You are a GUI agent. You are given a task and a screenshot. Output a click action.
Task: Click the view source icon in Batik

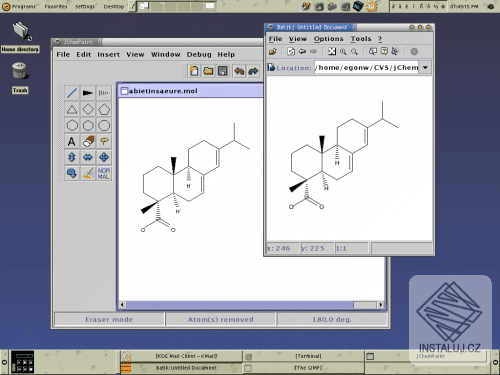pos(384,51)
